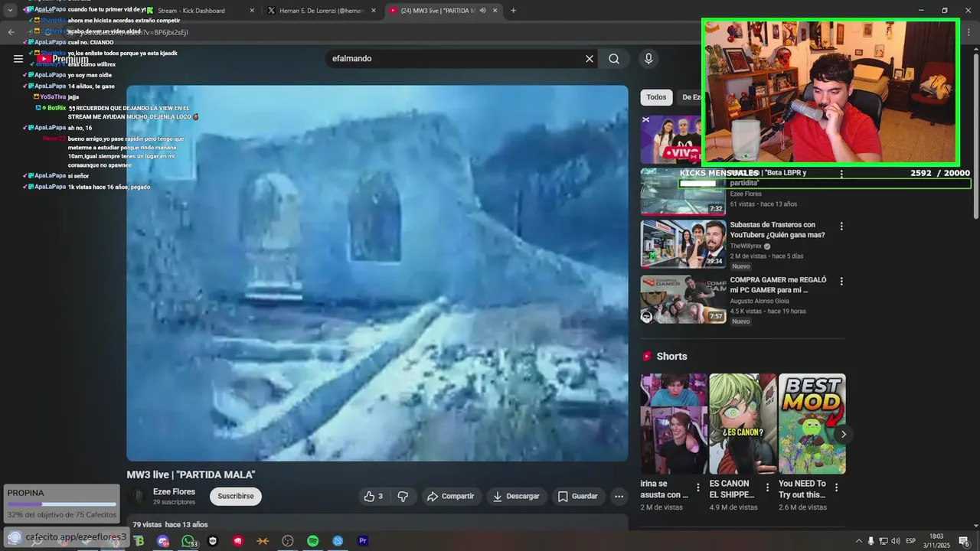Open the blue circle taskbar app

338,541
